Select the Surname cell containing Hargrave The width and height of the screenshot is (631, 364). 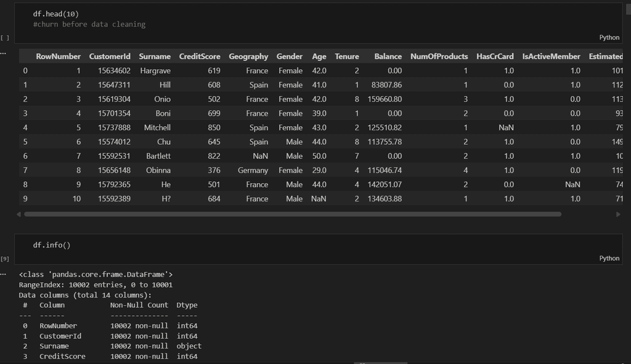[155, 71]
